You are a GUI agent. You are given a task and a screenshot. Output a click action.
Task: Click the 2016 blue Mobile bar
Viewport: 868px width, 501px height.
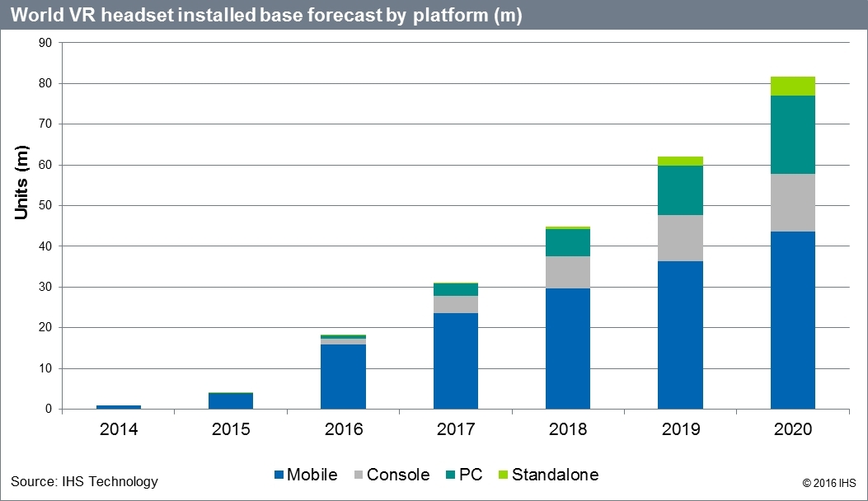343,377
